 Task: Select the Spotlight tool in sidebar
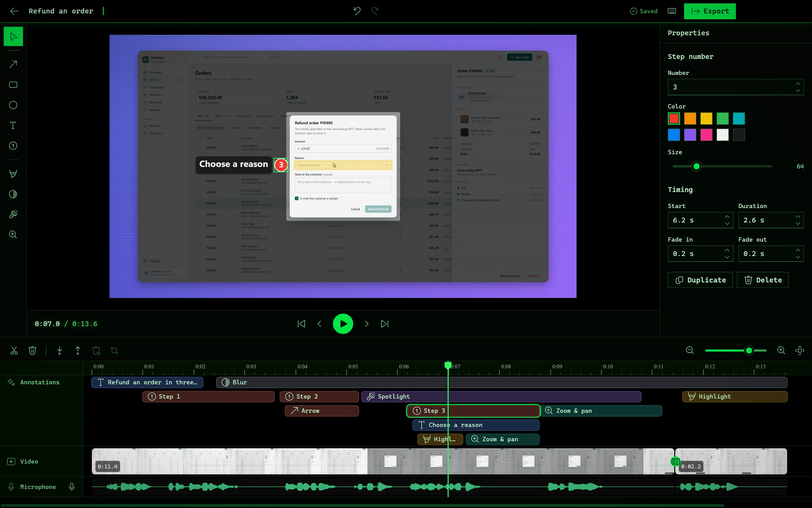(13, 214)
